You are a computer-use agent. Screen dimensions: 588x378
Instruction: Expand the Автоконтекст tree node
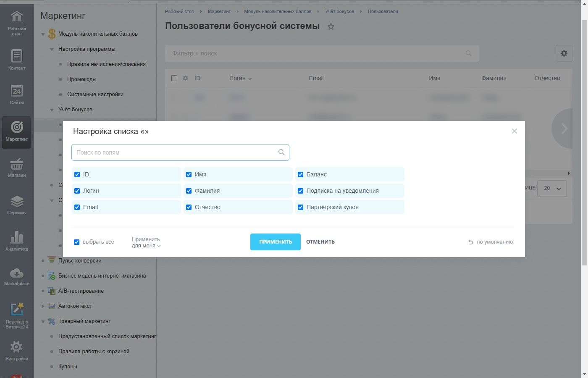(x=43, y=306)
